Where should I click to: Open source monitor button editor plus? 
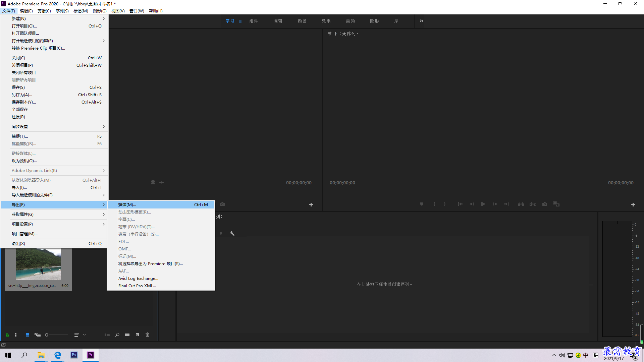[311, 204]
